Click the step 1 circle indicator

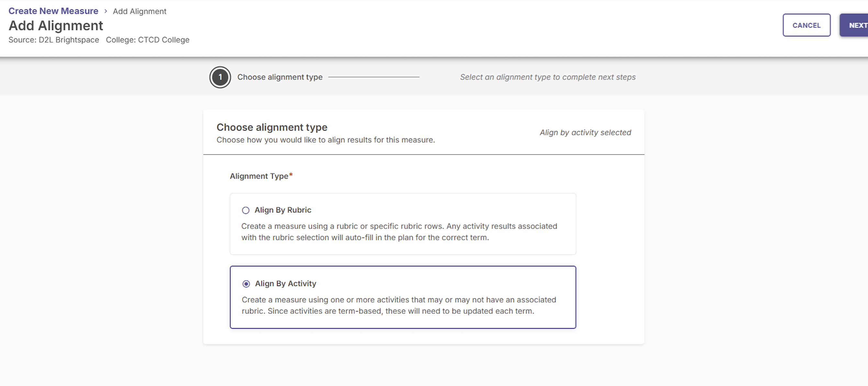pyautogui.click(x=220, y=77)
